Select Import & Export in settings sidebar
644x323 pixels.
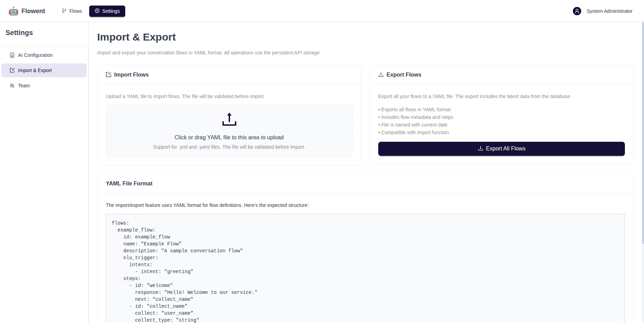tap(35, 70)
